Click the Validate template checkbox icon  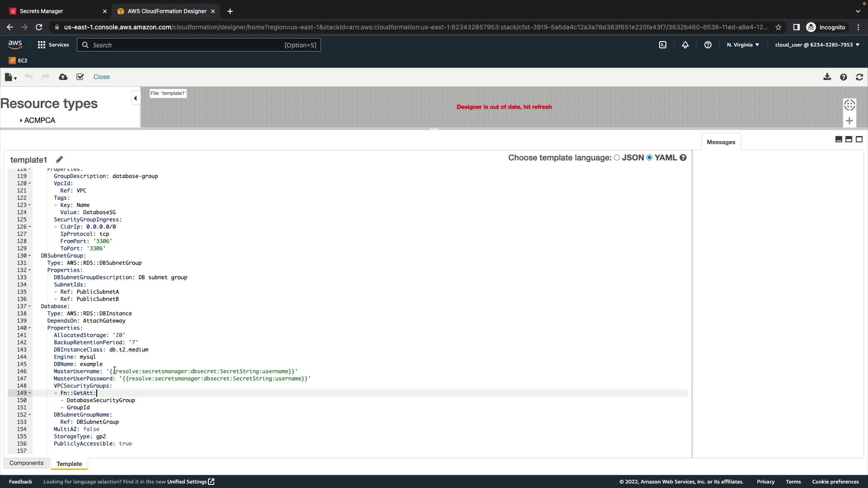(x=80, y=77)
